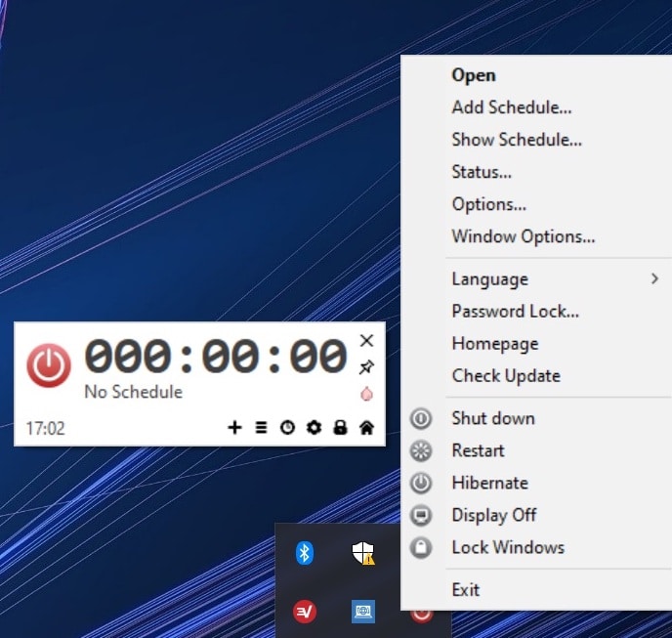Image resolution: width=672 pixels, height=638 pixels.
Task: Toggle the pin icon to keep widget on top
Action: (x=366, y=366)
